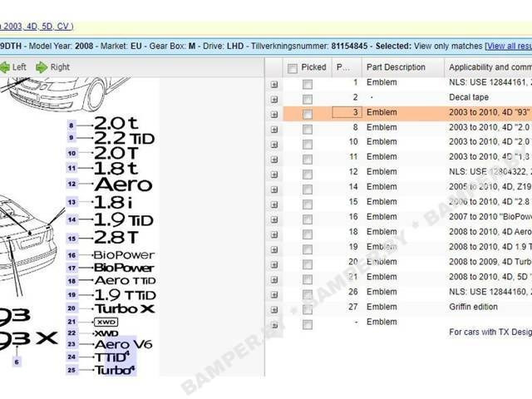Open the 2003, 4D, 5D, CV breadcrumb link

37,27
